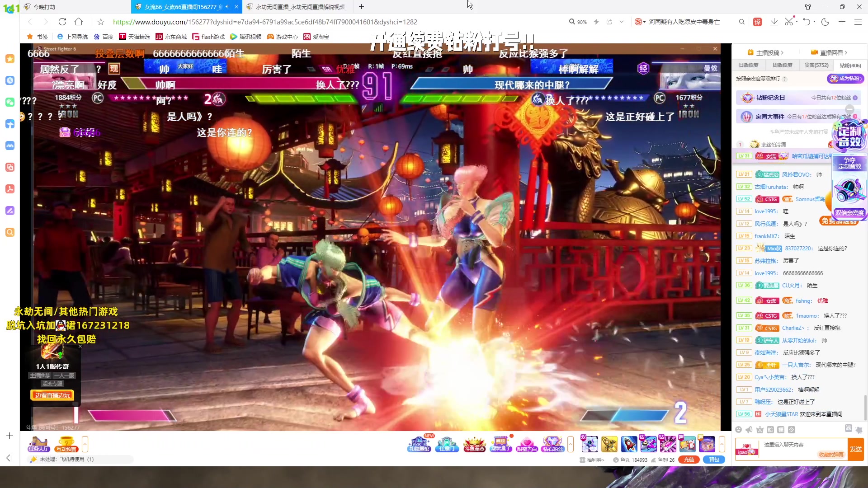Select the 钻粉(406) tab
Viewport: 868px width, 488px height.
tap(850, 65)
